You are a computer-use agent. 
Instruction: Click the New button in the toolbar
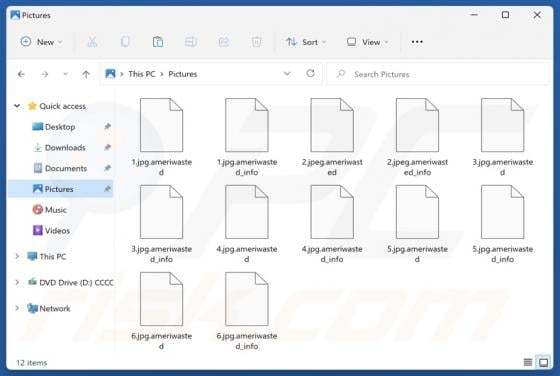41,42
